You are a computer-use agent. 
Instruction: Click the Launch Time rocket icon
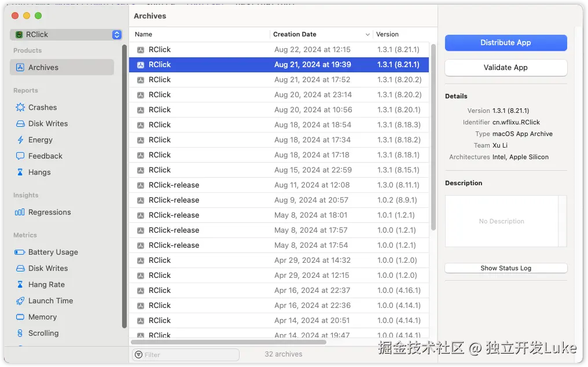pyautogui.click(x=20, y=300)
